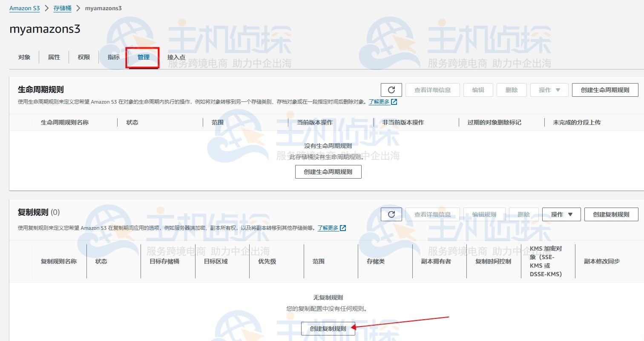Click the top-right 创建复制规则 button
This screenshot has width=644, height=341.
[x=611, y=214]
